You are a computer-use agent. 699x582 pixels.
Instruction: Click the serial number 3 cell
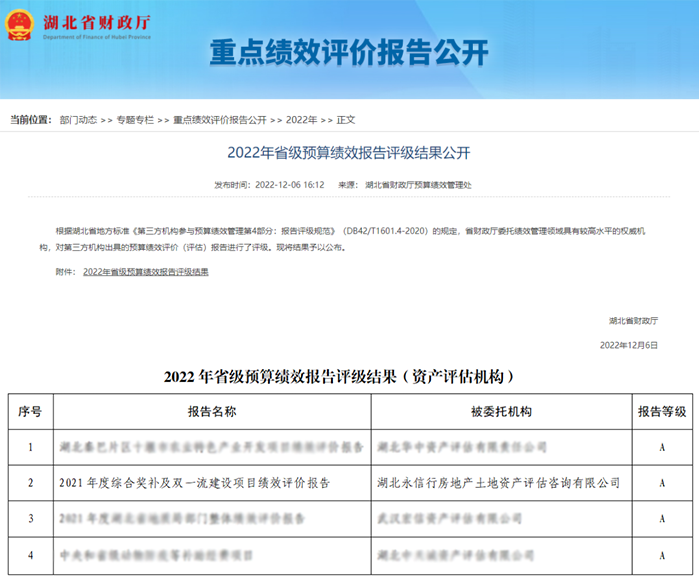tap(30, 518)
